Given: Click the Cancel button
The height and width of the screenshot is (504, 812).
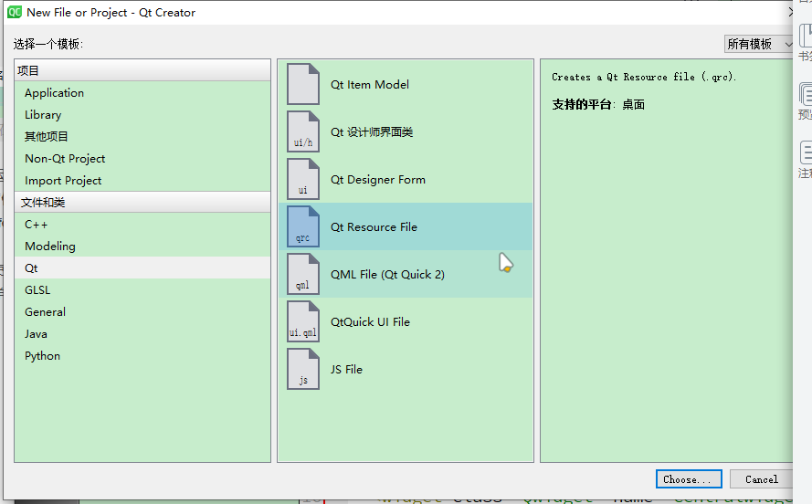Looking at the screenshot, I should pyautogui.click(x=761, y=479).
